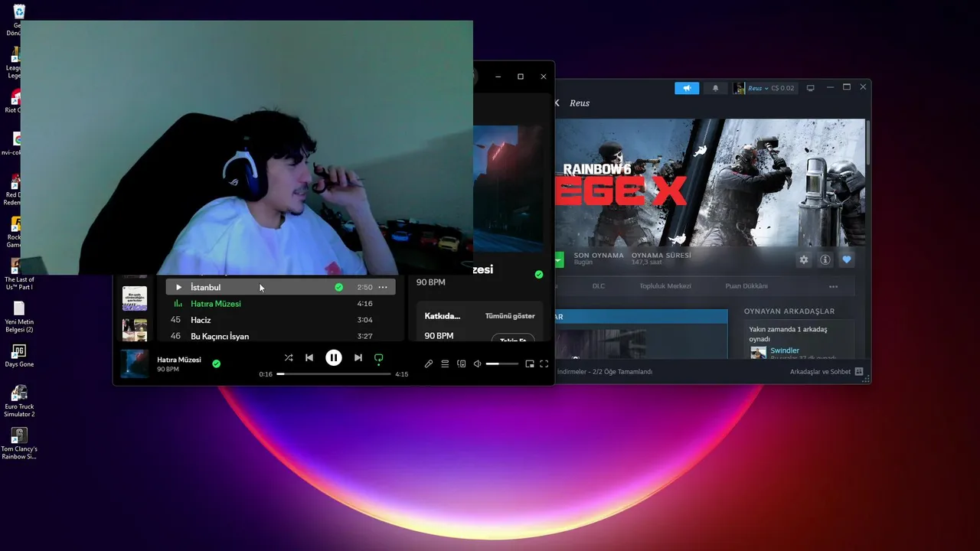The image size is (980, 551).
Task: Open İndirmeler downloads status in Steam
Action: tap(605, 372)
